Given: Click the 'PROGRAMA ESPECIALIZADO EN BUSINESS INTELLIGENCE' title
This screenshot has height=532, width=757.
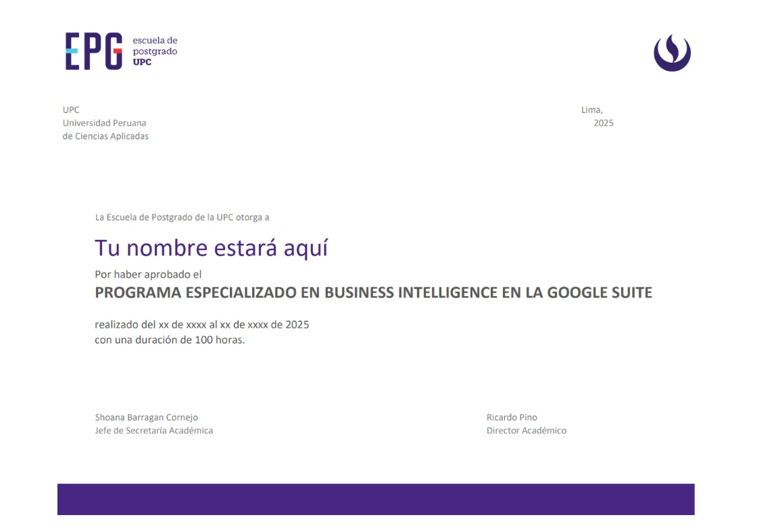Looking at the screenshot, I should (373, 293).
